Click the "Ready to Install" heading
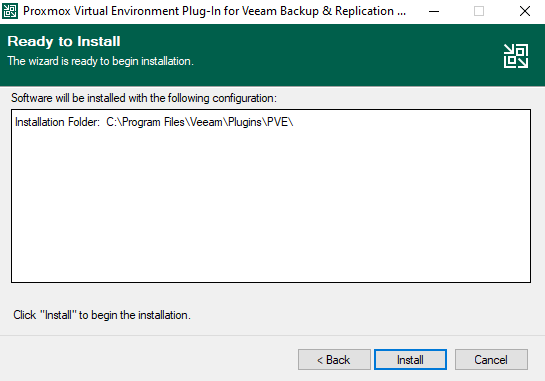 pos(64,41)
